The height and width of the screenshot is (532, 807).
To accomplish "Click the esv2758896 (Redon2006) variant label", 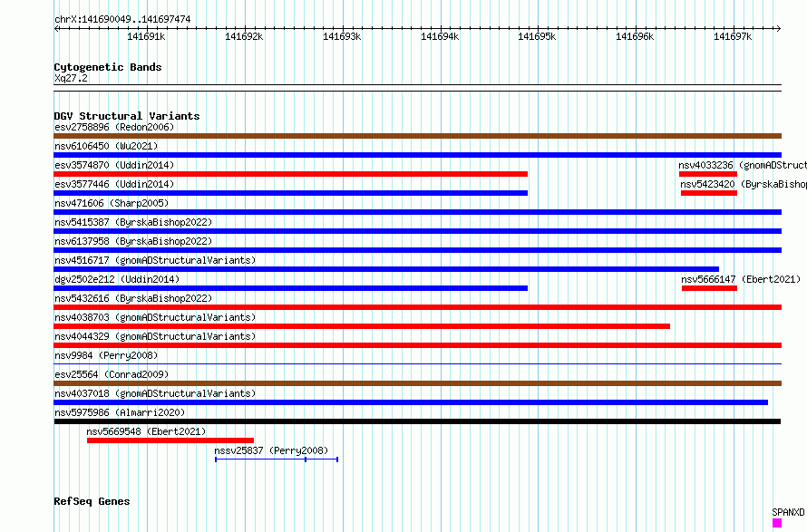I will tap(114, 127).
